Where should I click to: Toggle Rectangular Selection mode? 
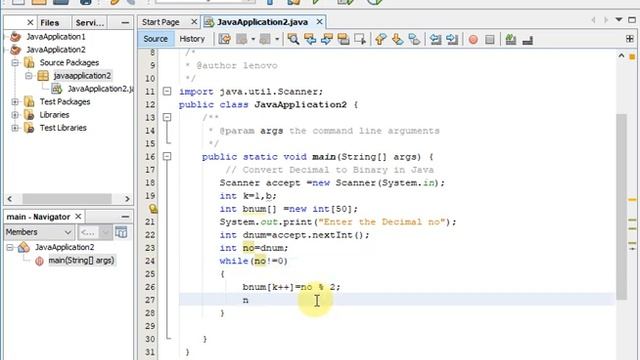(x=360, y=39)
